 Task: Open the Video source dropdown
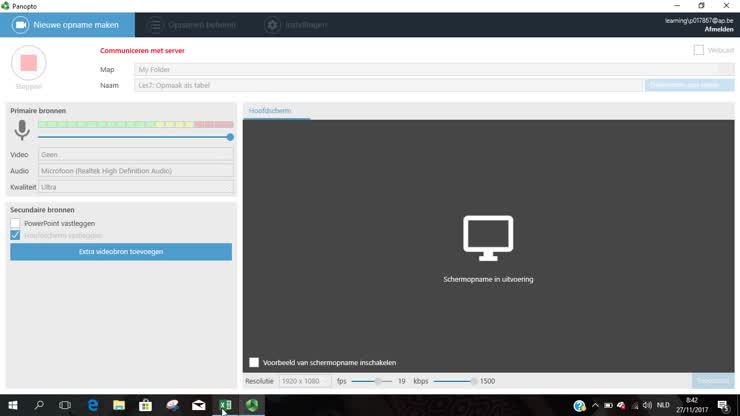(x=135, y=155)
